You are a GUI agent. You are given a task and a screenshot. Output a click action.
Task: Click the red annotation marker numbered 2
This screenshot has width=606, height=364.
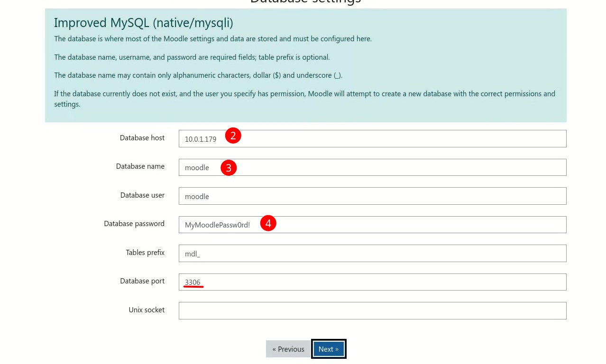(233, 135)
